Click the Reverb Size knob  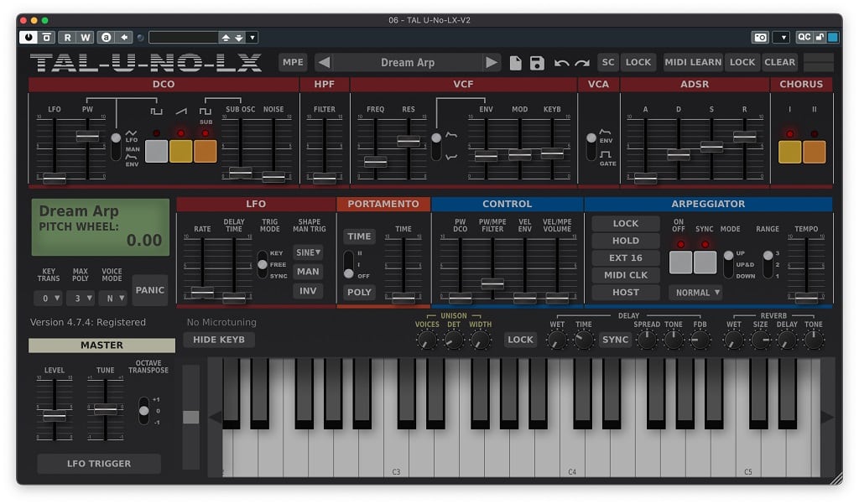tap(760, 340)
